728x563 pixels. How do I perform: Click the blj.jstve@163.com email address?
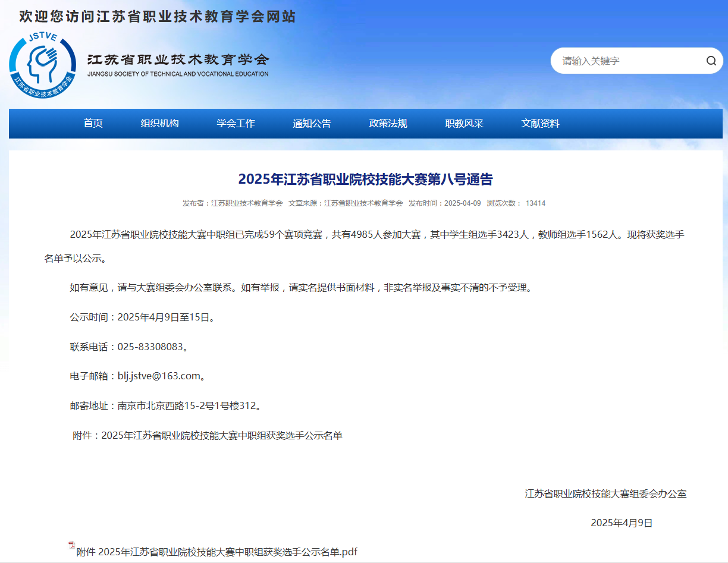click(x=159, y=376)
